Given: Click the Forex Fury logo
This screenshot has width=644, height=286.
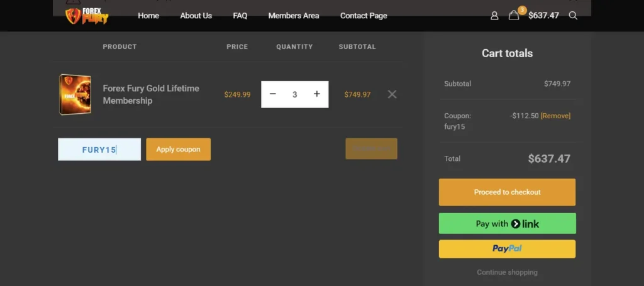Looking at the screenshot, I should [87, 16].
